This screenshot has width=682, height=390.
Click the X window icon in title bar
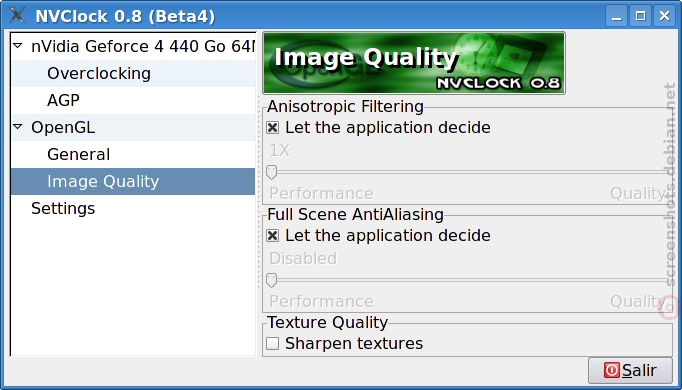(x=17, y=15)
